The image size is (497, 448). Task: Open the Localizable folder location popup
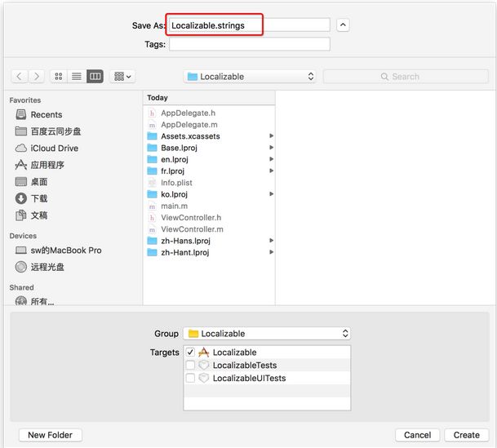pyautogui.click(x=250, y=77)
